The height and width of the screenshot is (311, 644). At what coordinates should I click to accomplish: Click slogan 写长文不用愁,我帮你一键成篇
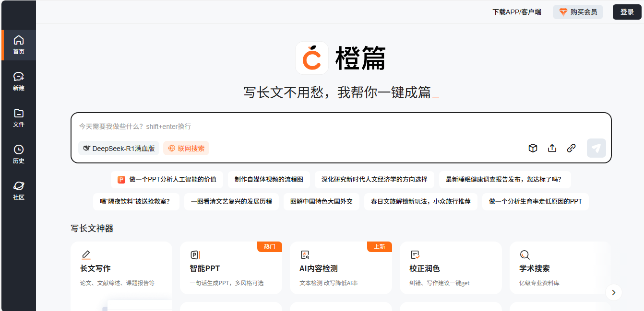(x=337, y=92)
